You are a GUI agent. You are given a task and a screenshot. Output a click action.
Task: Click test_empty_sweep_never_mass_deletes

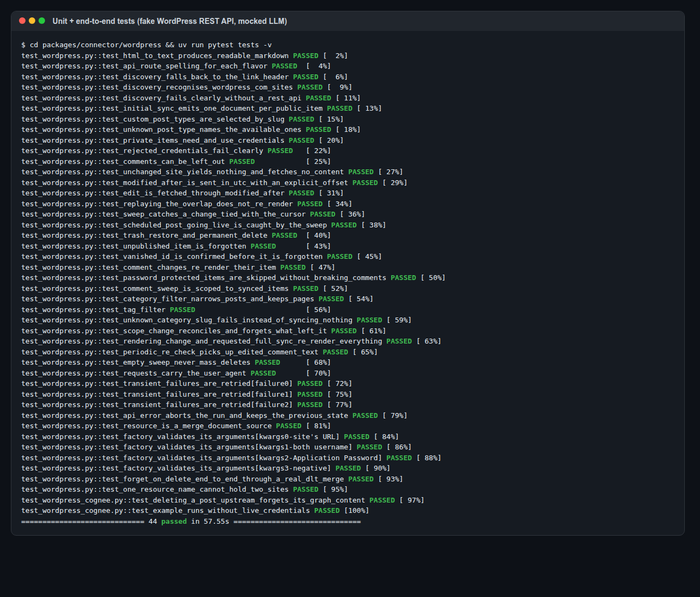[x=176, y=363]
